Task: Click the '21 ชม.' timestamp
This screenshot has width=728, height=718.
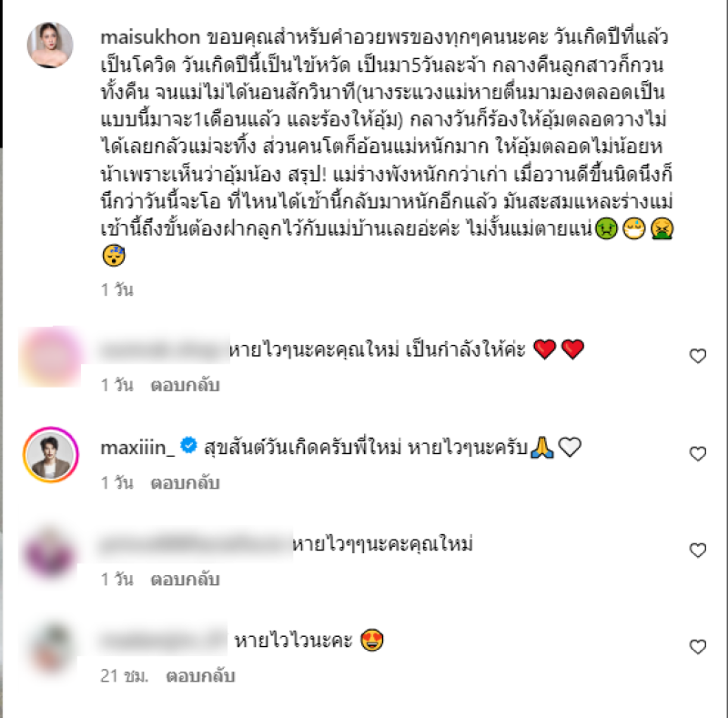Action: click(x=125, y=676)
